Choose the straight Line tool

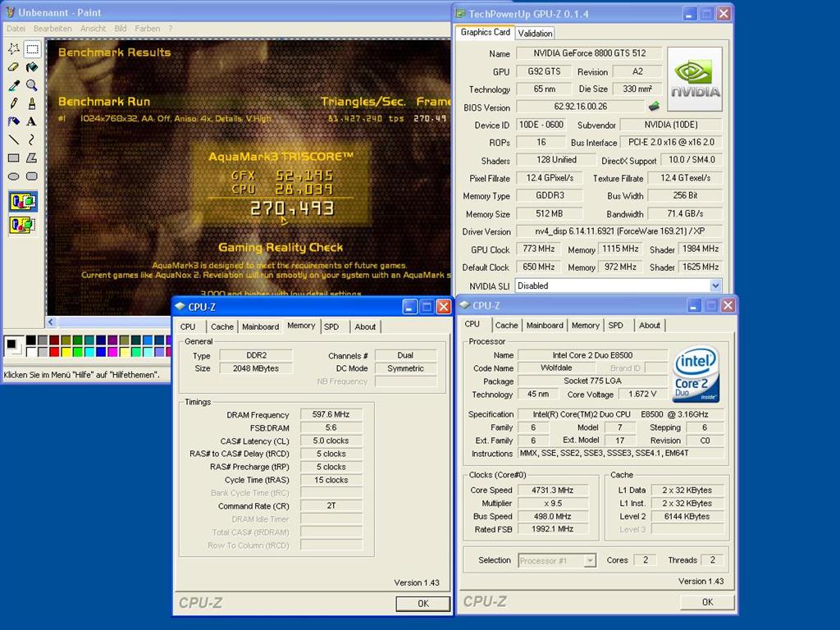tap(14, 139)
